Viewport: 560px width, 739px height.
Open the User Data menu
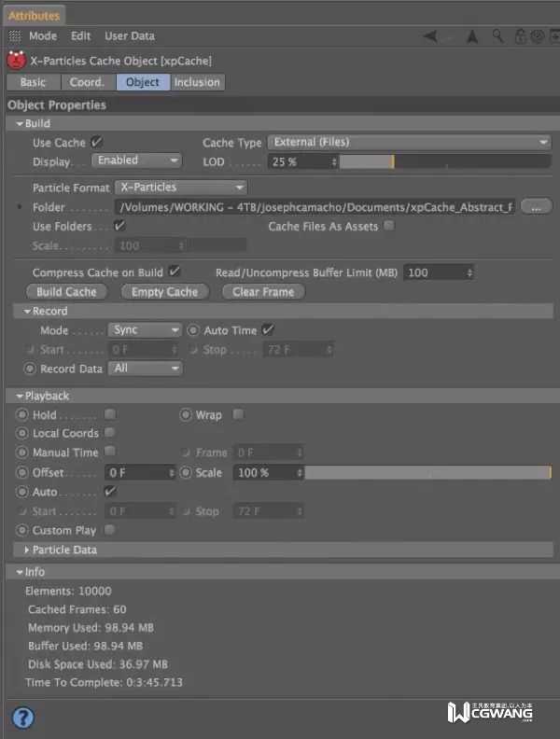pyautogui.click(x=130, y=35)
